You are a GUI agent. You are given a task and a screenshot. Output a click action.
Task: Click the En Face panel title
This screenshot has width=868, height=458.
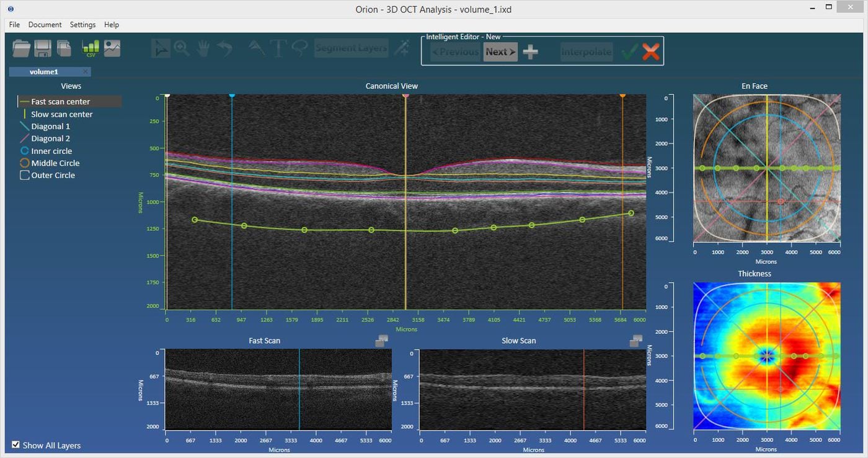755,86
